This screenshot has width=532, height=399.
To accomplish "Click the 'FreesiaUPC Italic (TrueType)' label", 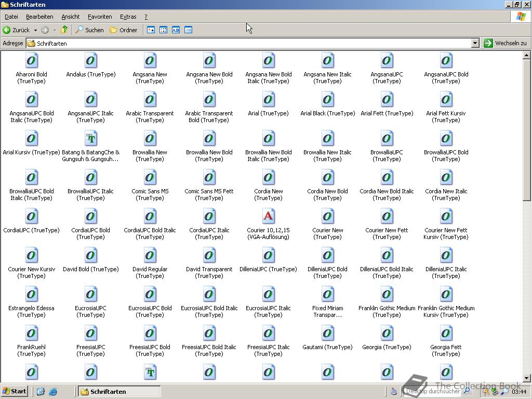I will (268, 351).
